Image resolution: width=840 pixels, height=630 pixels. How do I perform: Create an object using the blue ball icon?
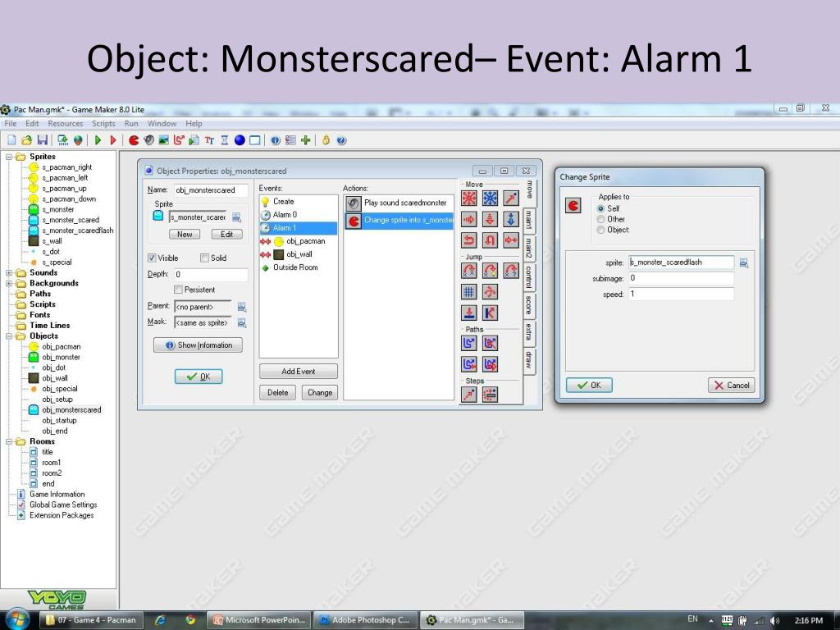[240, 140]
